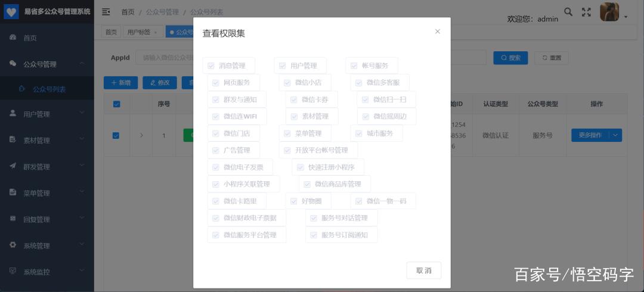
Task: Click the 菜单管理 sidebar icon
Action: (13, 192)
